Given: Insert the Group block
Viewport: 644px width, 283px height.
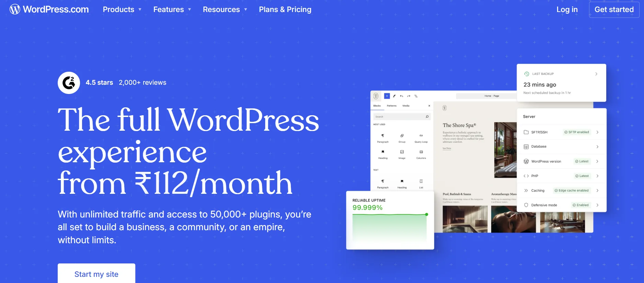Looking at the screenshot, I should (402, 138).
